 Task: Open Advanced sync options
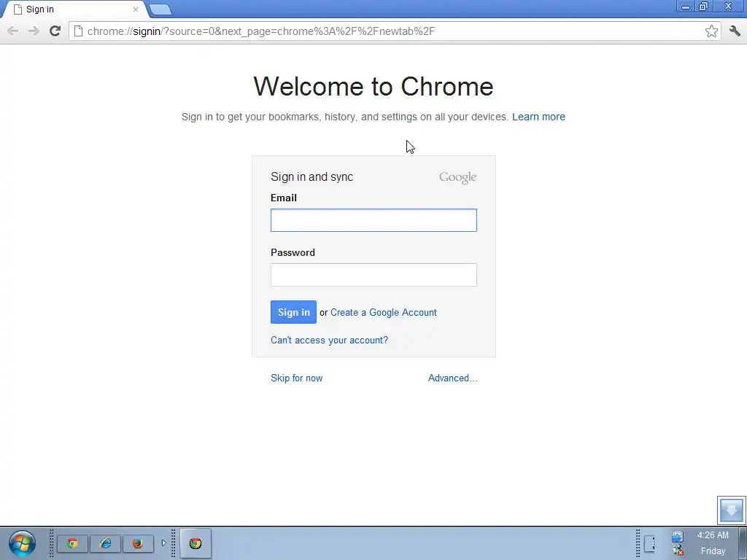pos(452,378)
